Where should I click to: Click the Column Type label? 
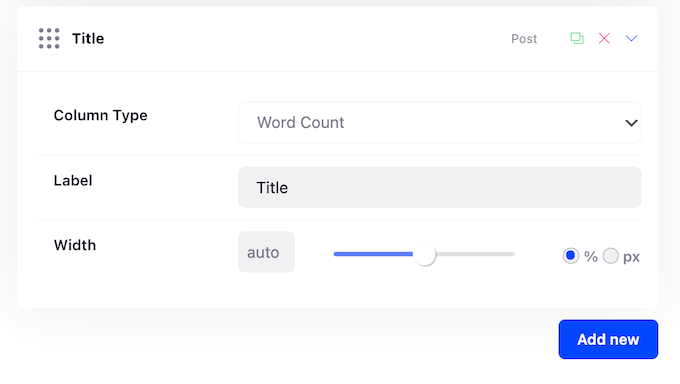click(x=101, y=115)
